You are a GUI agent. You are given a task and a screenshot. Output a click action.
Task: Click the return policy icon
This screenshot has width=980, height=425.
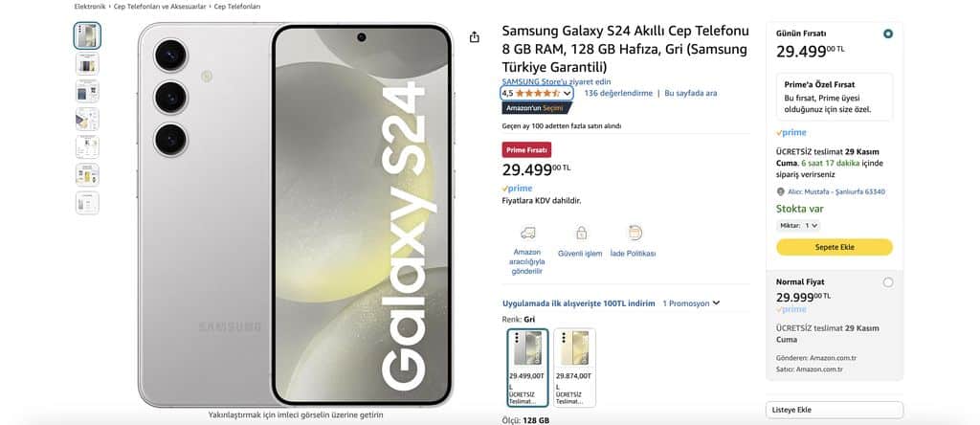635,234
